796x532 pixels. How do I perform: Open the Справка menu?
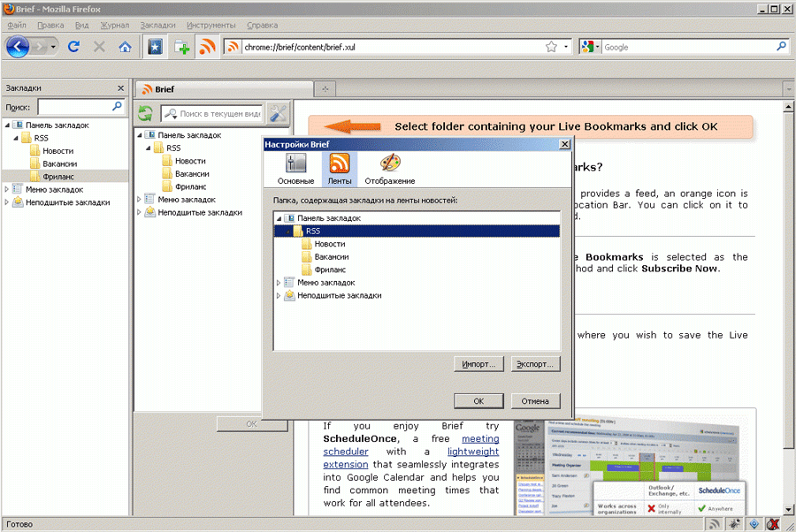[262, 25]
